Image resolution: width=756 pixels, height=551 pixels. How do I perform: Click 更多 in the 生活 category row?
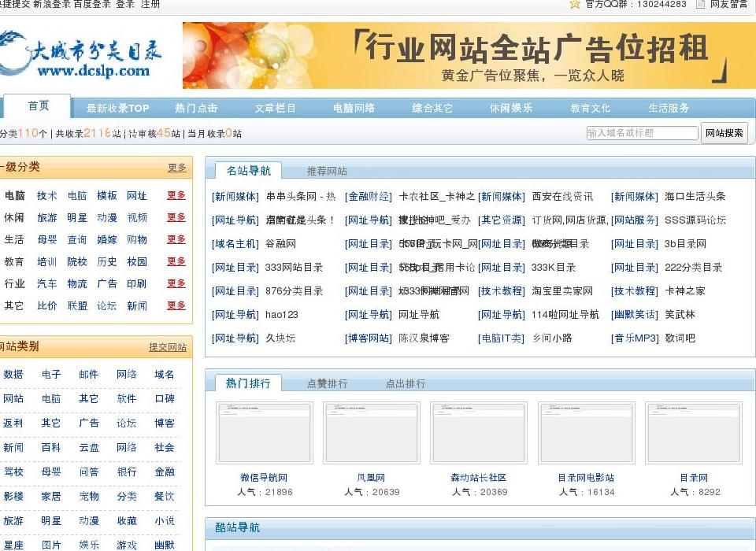176,239
